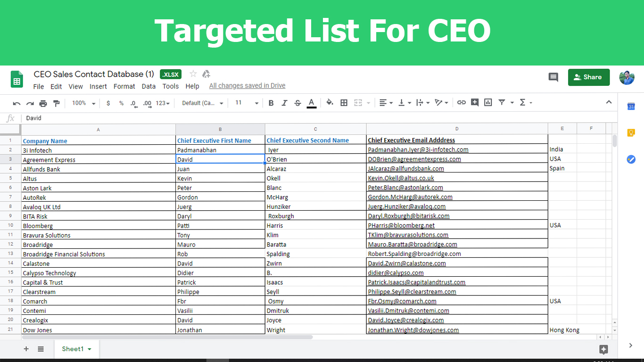Open the Format menu

124,86
